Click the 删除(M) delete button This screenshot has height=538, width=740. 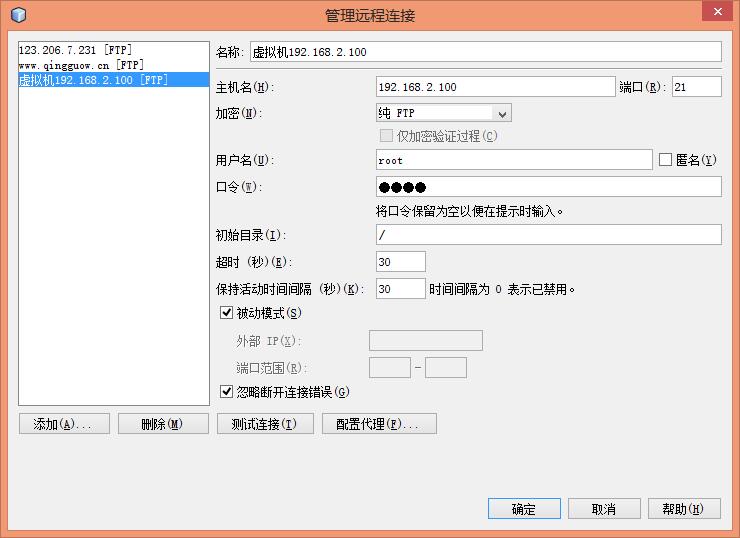163,424
